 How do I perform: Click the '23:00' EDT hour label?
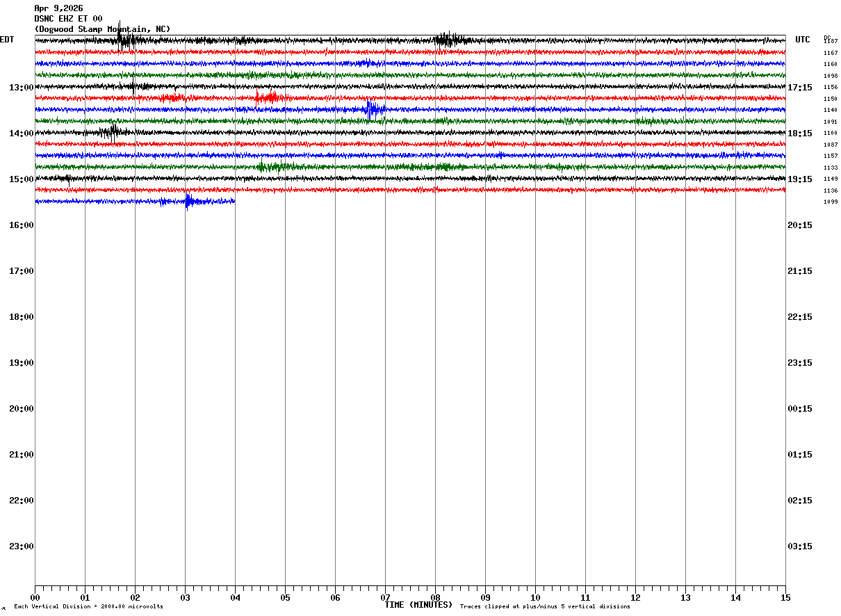click(22, 546)
